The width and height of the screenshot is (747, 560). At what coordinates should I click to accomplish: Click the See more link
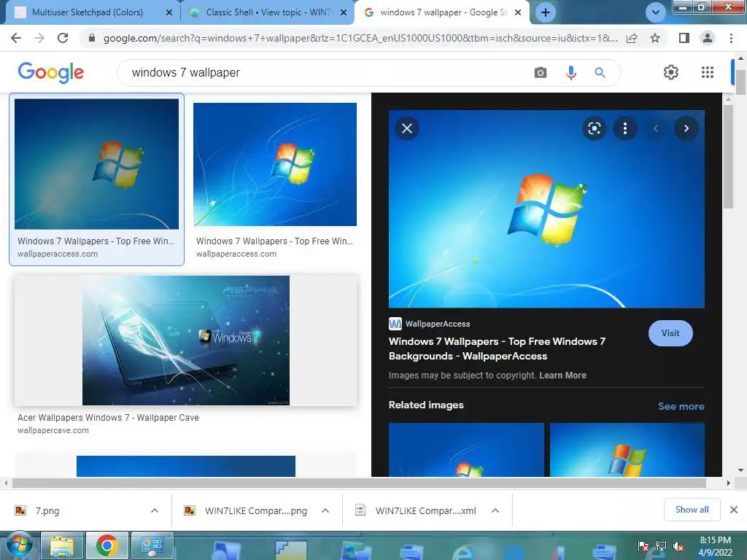pos(681,406)
